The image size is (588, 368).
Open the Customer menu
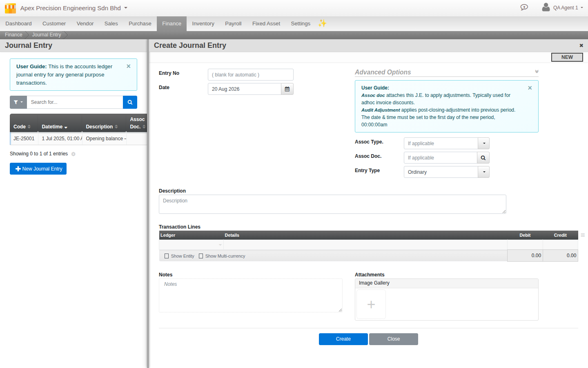[x=54, y=24]
